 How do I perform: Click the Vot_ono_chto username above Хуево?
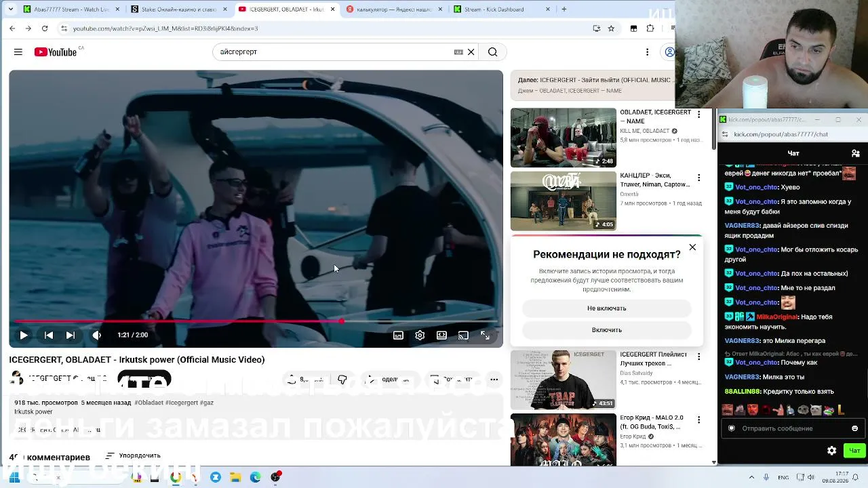pos(756,187)
